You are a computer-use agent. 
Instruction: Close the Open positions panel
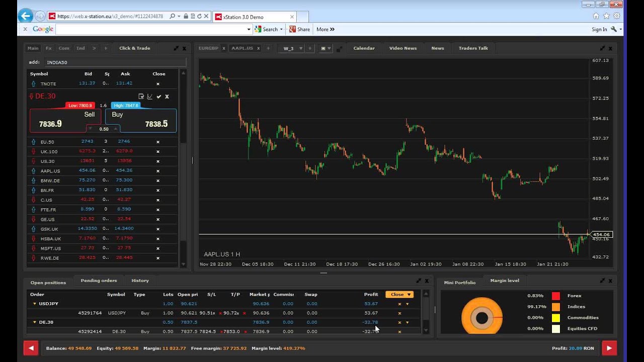[427, 281]
